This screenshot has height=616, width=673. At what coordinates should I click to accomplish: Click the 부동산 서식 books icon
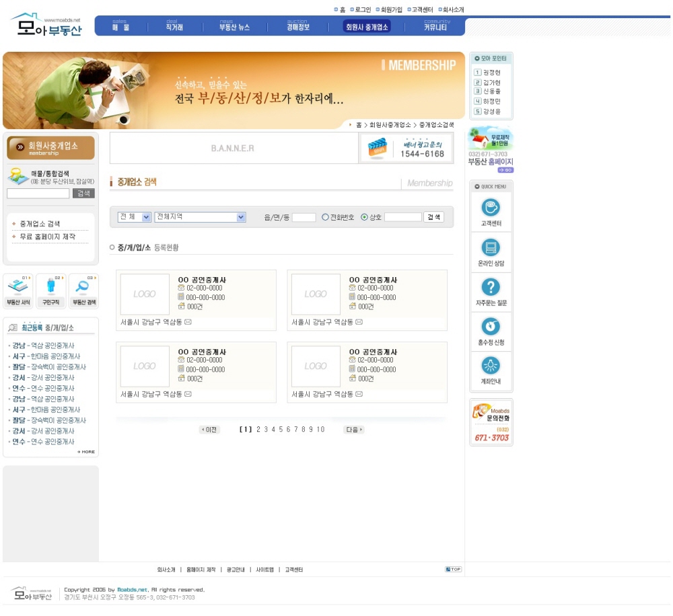[x=18, y=287]
